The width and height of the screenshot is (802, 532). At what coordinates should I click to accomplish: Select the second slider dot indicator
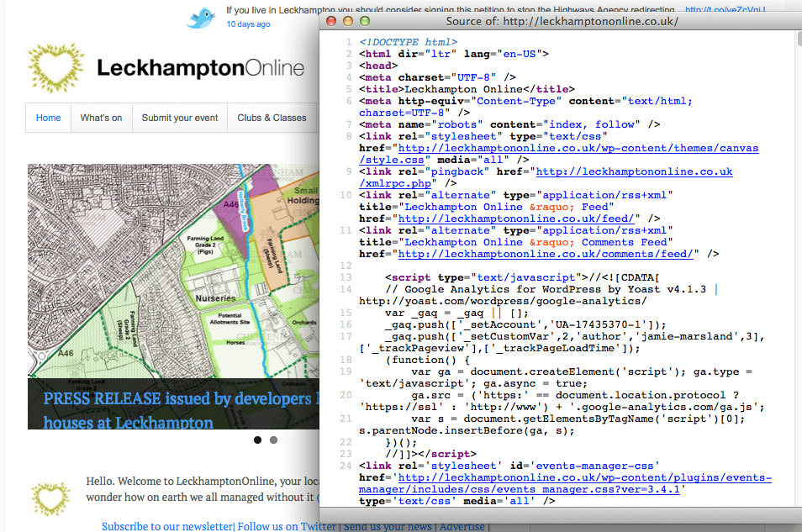(274, 440)
